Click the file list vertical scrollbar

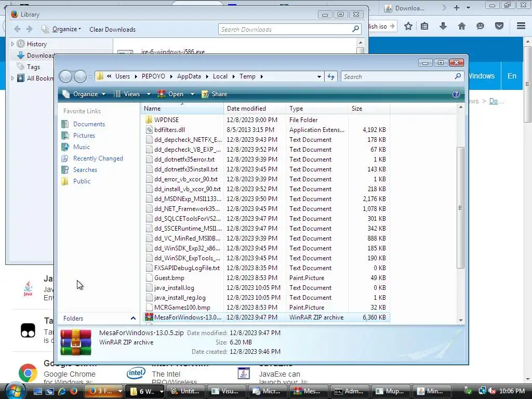(460, 208)
